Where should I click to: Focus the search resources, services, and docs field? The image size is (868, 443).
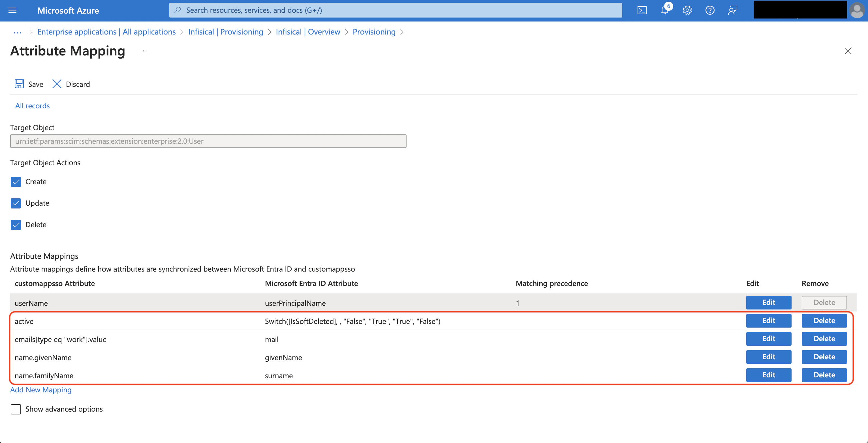click(x=395, y=10)
